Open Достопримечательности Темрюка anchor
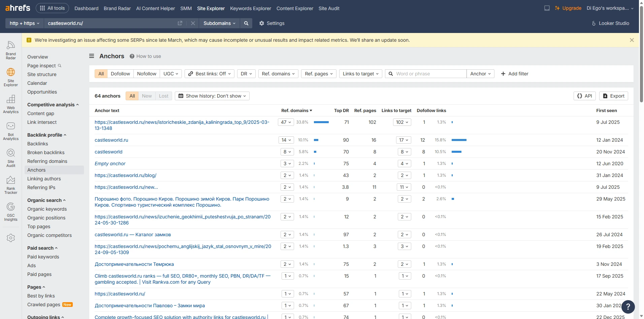Screen dimensions: 644x319 pos(134,264)
